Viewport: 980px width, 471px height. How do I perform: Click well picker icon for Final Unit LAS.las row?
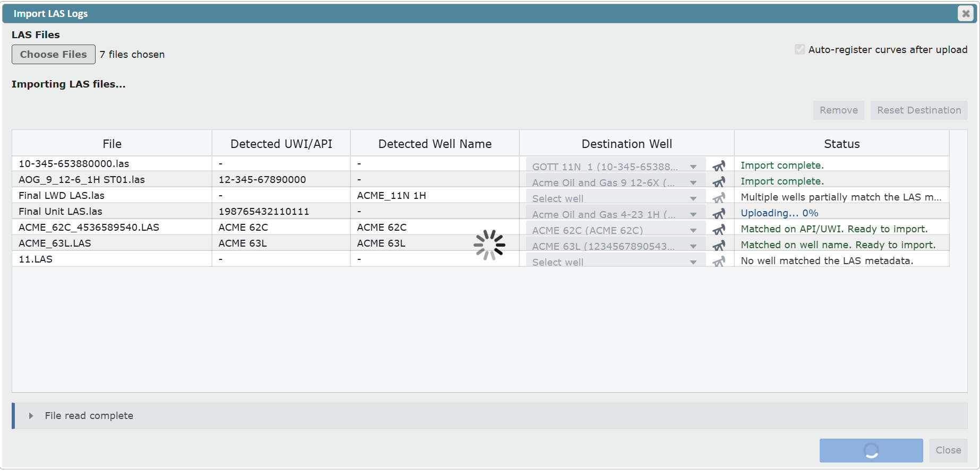(x=719, y=214)
